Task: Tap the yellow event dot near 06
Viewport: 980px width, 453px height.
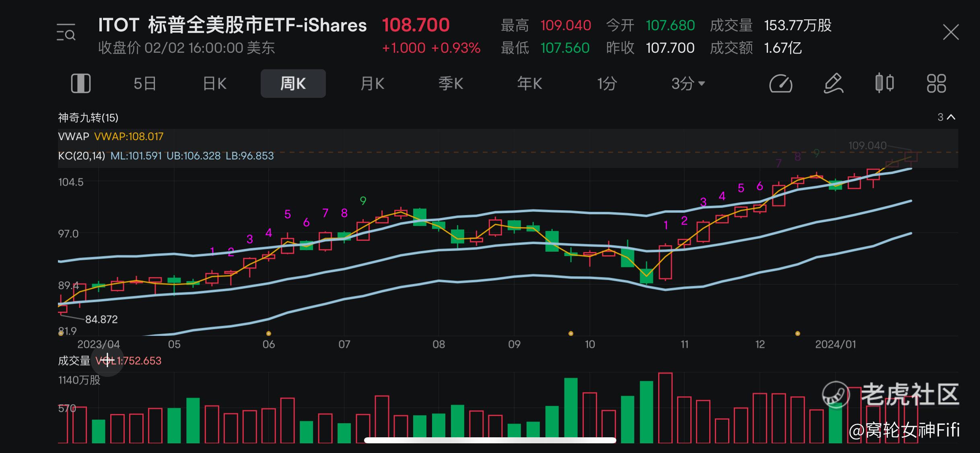Action: click(x=269, y=333)
